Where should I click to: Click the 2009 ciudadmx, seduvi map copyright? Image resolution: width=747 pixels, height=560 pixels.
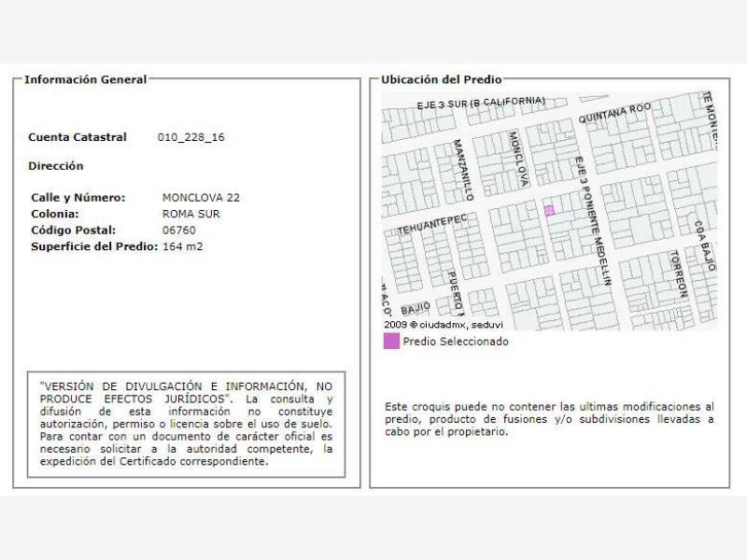(443, 325)
